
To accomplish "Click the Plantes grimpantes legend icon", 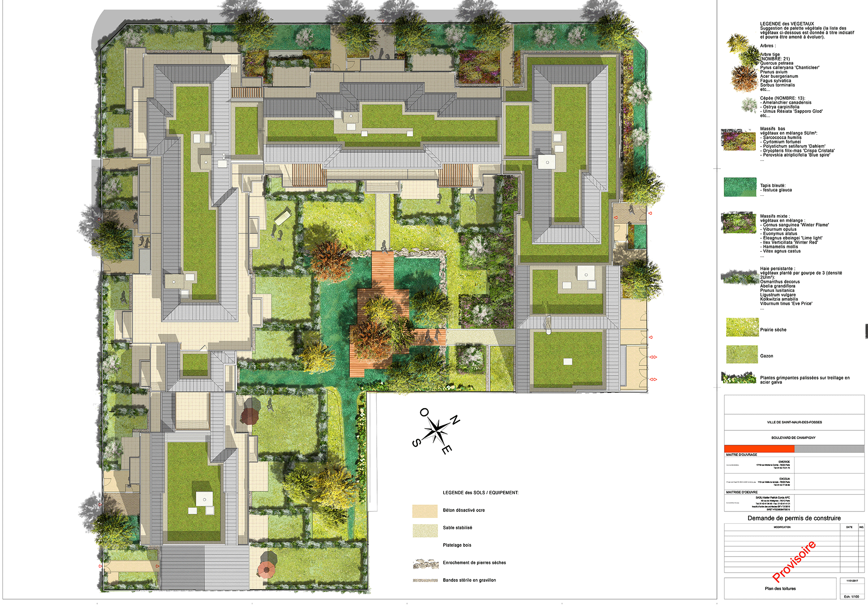I will (738, 378).
